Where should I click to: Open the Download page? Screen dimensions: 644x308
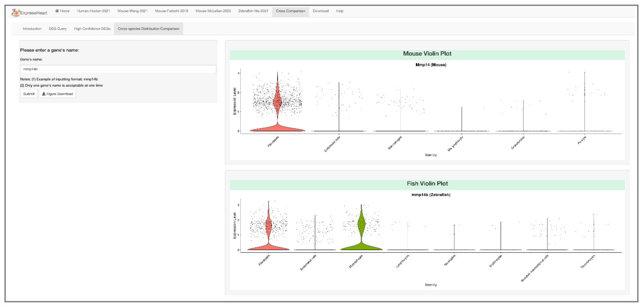(x=321, y=11)
